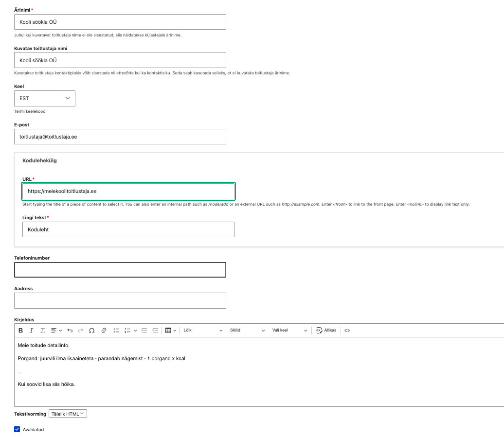Click the Telefoninumber input field
504x437 pixels.
(x=120, y=270)
